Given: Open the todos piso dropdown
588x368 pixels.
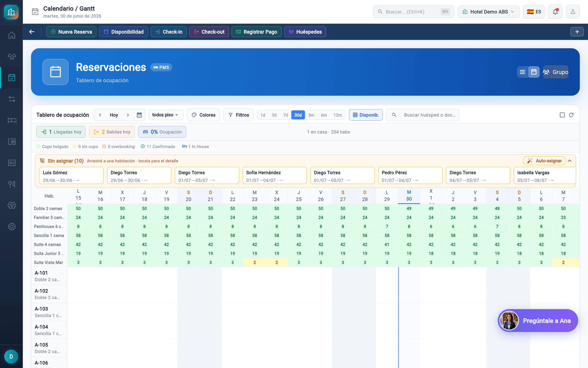Looking at the screenshot, I should [x=166, y=115].
